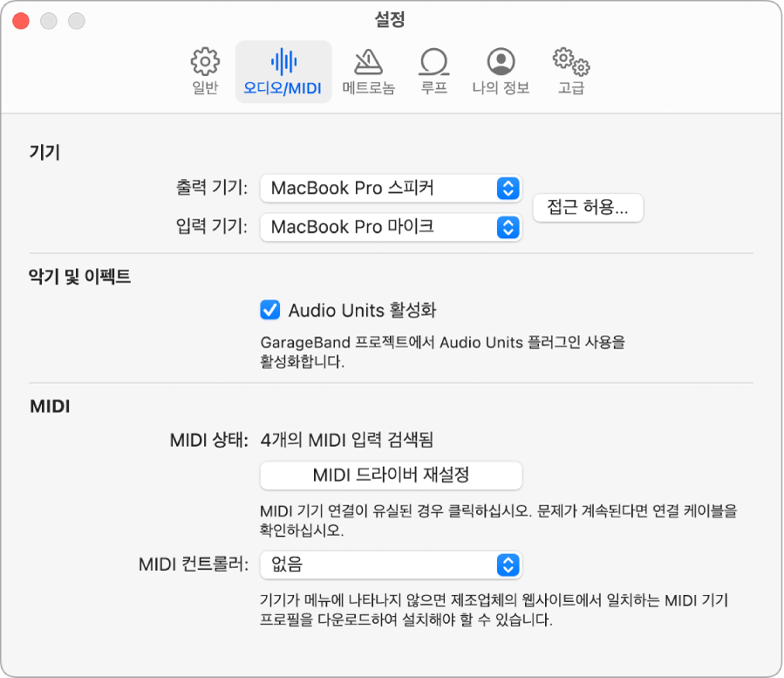Close the 설정 window with the red button
Image resolution: width=784 pixels, height=678 pixels.
[x=21, y=21]
